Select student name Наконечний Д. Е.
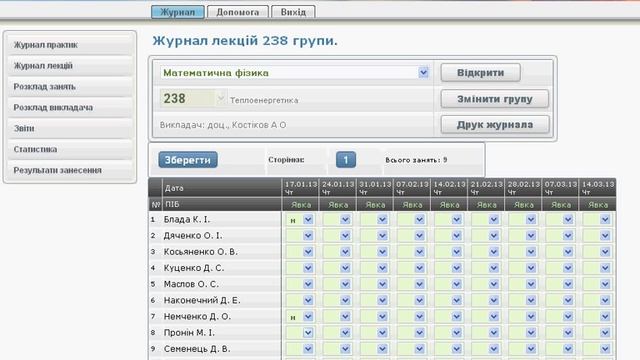640x360 pixels. coord(202,300)
